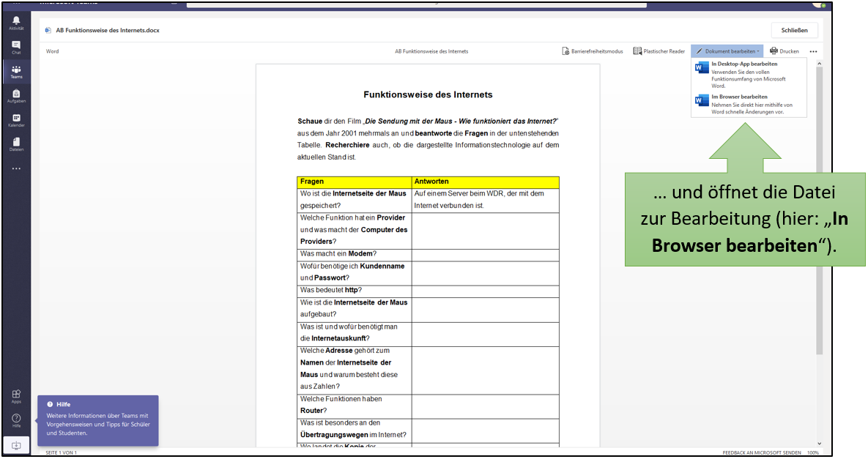This screenshot has width=868, height=459.
Task: Click Feedback an Microsoft senden link
Action: point(761,453)
